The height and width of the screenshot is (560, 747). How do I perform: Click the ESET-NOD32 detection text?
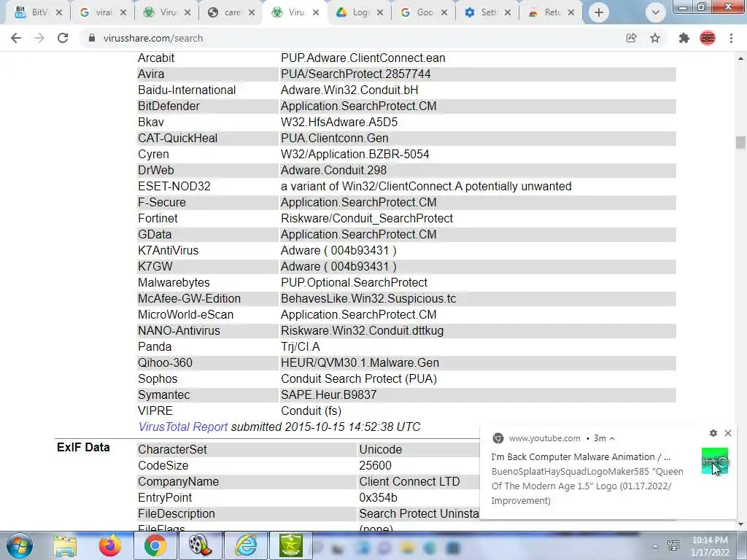click(x=426, y=186)
